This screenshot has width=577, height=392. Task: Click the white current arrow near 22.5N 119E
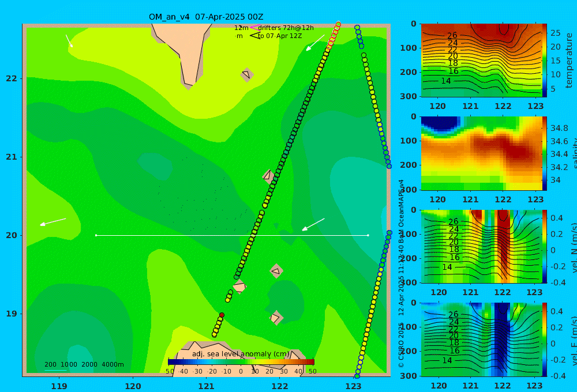tap(69, 41)
